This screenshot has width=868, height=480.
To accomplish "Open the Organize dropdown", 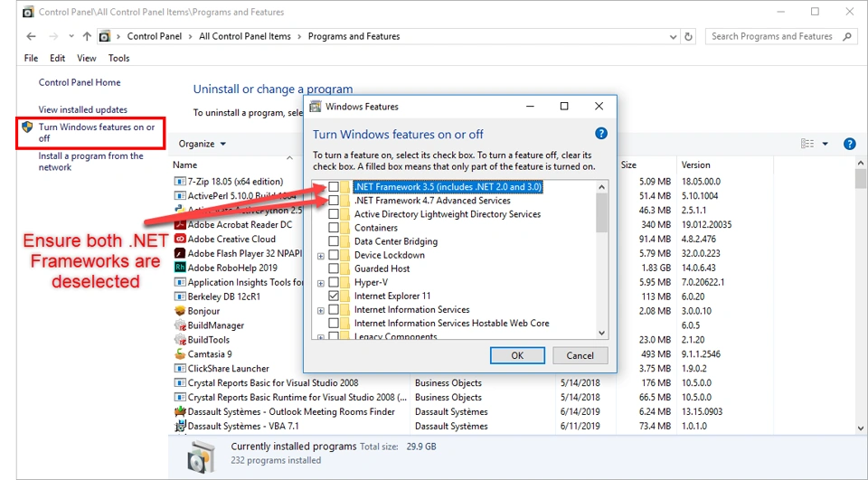I will point(202,144).
